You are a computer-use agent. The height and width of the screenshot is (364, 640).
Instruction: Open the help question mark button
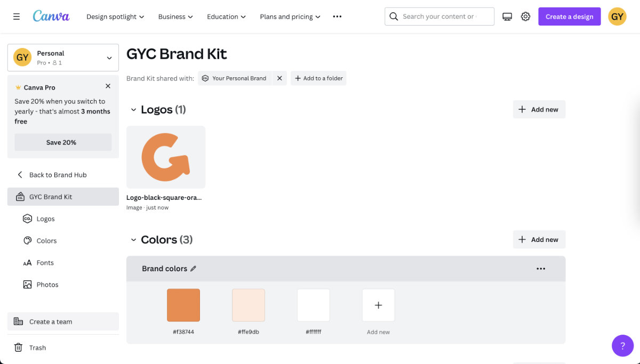(x=622, y=345)
